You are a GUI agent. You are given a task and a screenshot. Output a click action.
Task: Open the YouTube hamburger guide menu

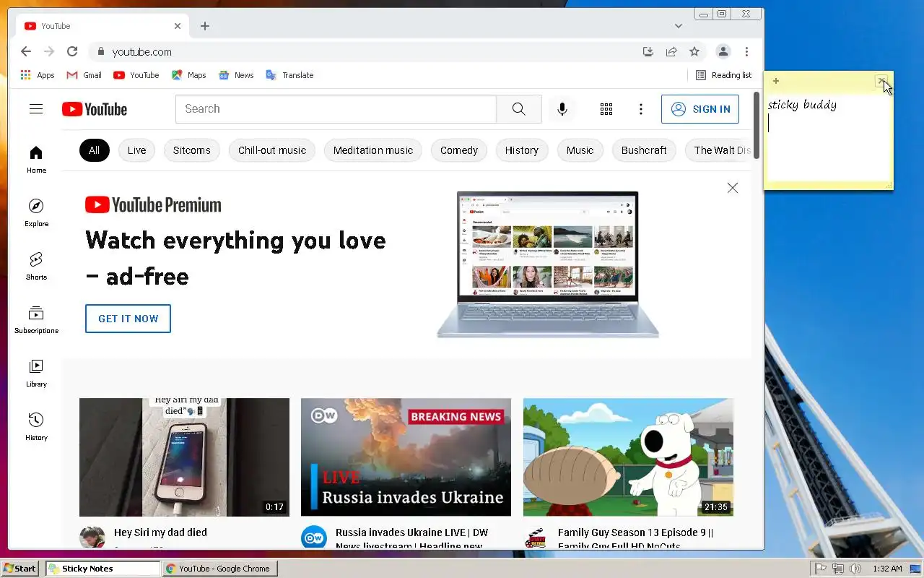tap(36, 109)
